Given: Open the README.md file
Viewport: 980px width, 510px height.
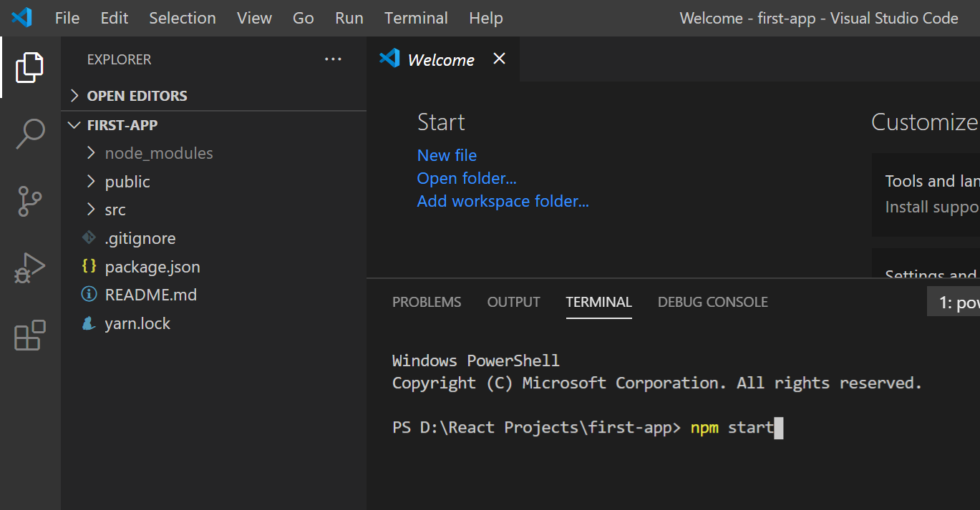Looking at the screenshot, I should tap(151, 295).
